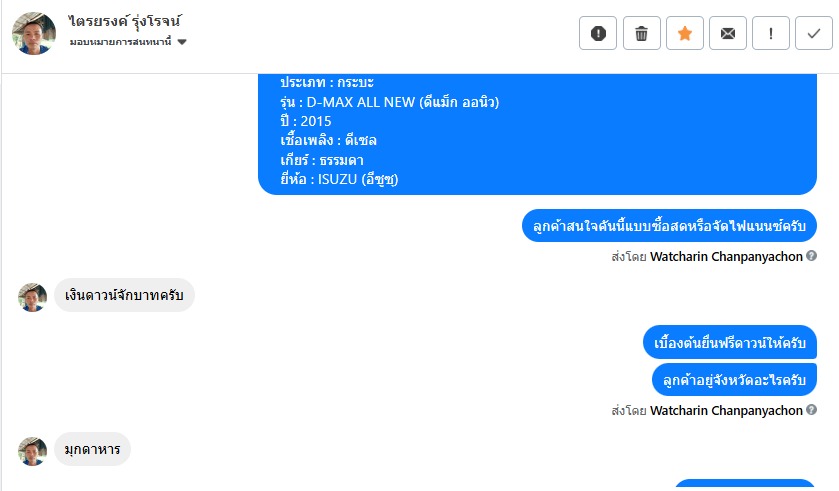
Task: Click info icon below the province question message
Action: pos(811,410)
